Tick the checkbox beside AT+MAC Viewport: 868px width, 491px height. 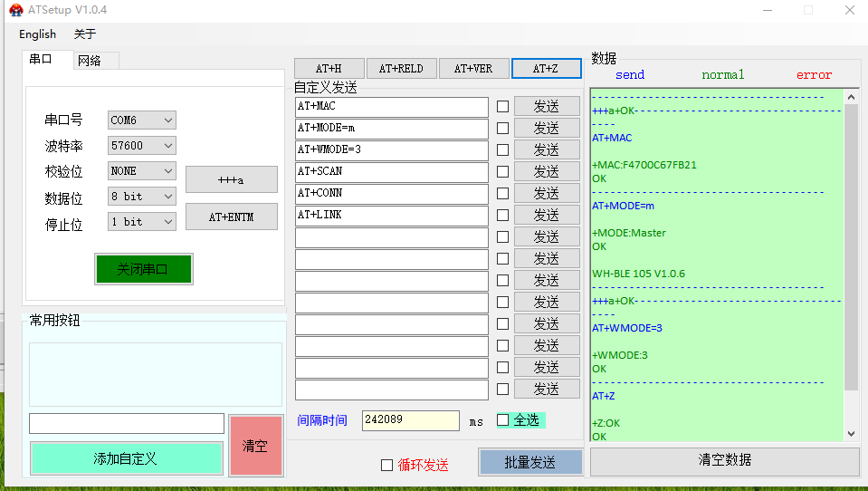coord(502,107)
